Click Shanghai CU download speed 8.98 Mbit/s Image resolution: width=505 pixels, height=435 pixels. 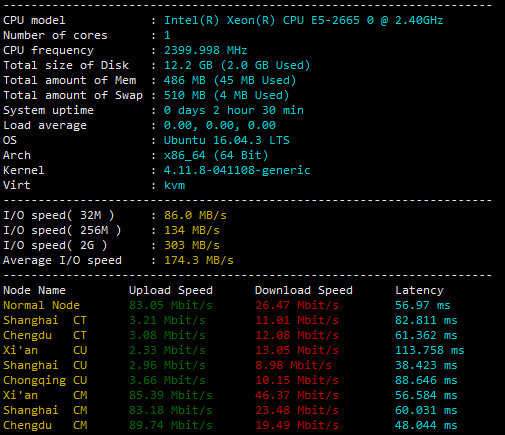(293, 365)
